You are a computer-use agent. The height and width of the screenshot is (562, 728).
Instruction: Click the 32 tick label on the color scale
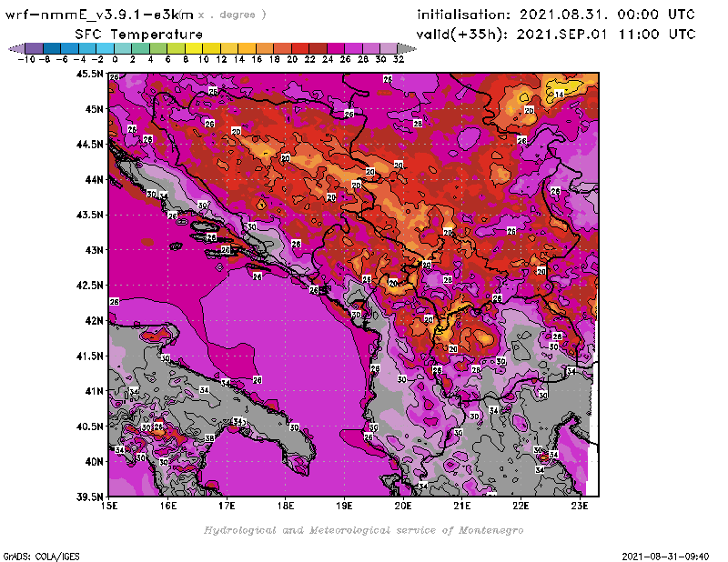pos(399,59)
